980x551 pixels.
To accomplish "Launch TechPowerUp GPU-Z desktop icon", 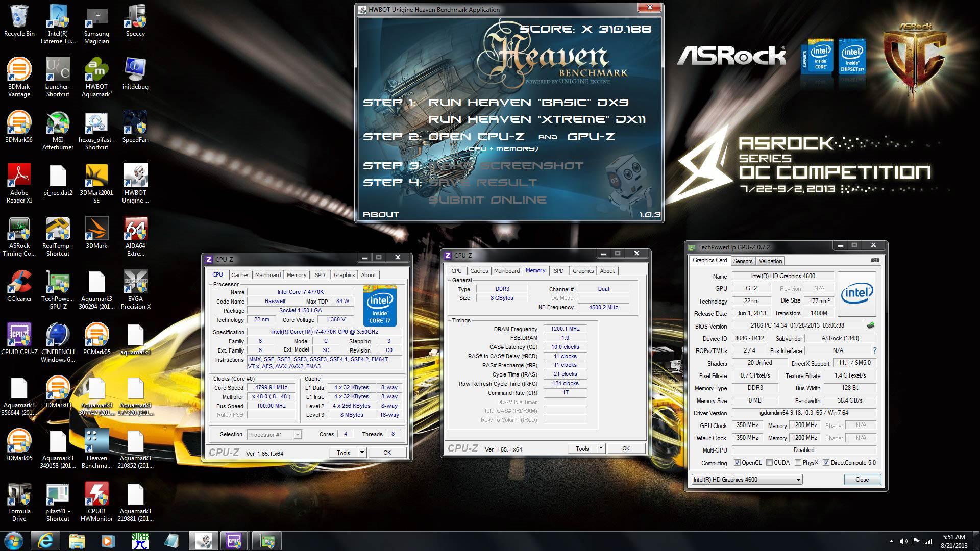I will click(x=58, y=289).
